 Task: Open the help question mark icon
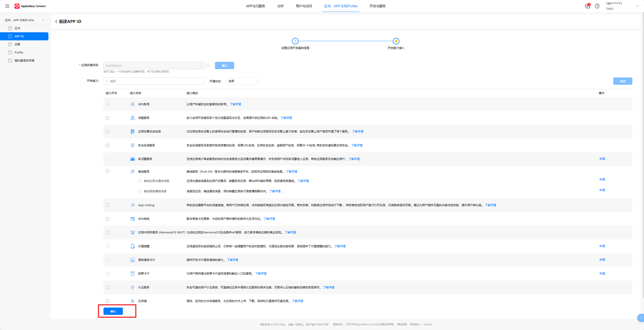coord(597,6)
